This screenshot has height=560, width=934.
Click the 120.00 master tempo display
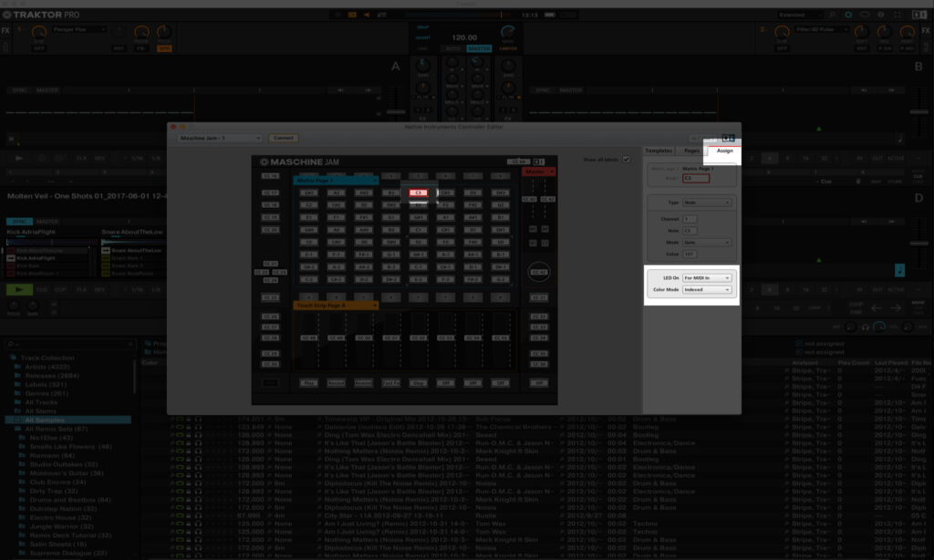pos(464,37)
